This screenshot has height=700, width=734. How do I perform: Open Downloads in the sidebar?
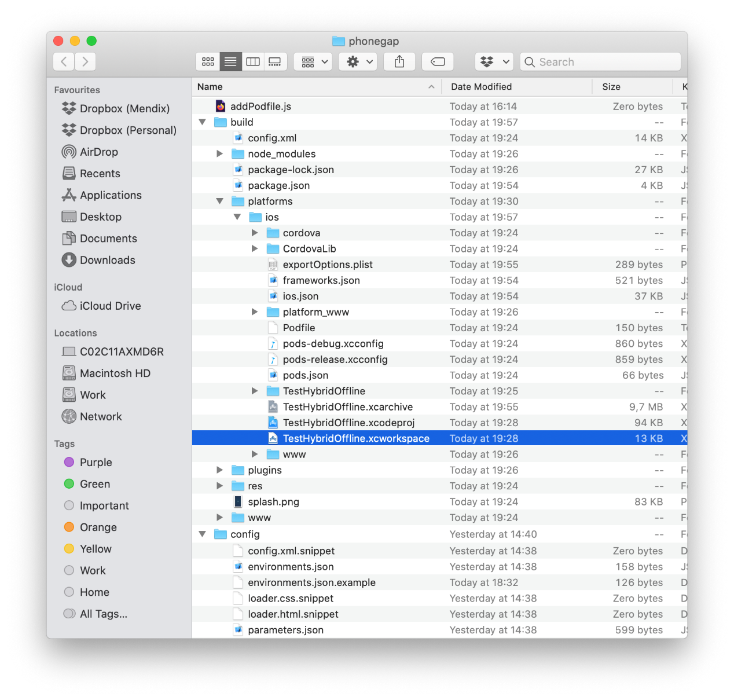98,260
